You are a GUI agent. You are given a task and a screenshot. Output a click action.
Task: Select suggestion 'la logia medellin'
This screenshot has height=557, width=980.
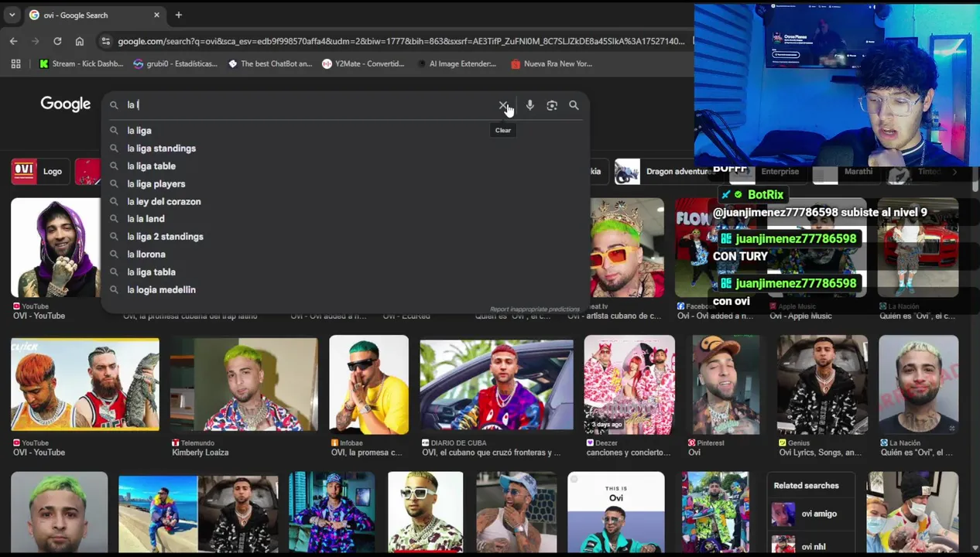[x=344, y=290]
